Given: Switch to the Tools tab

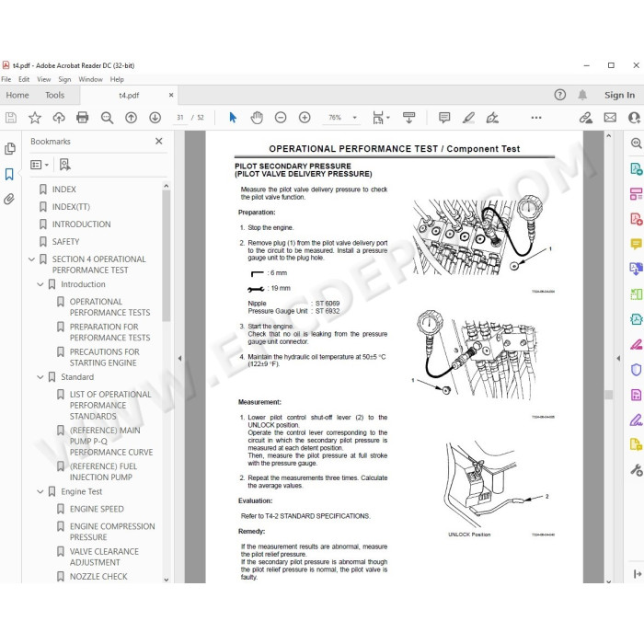Looking at the screenshot, I should click(x=54, y=96).
